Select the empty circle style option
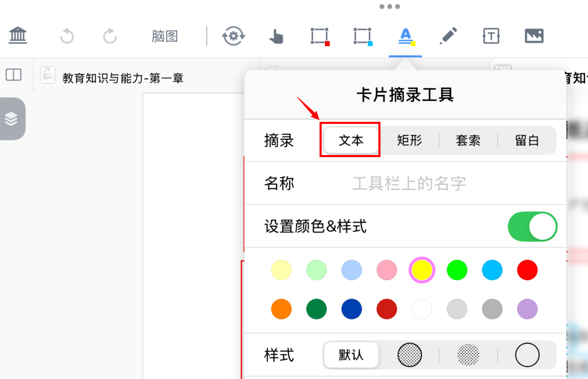Viewport: 588px width, 379px height. point(527,355)
